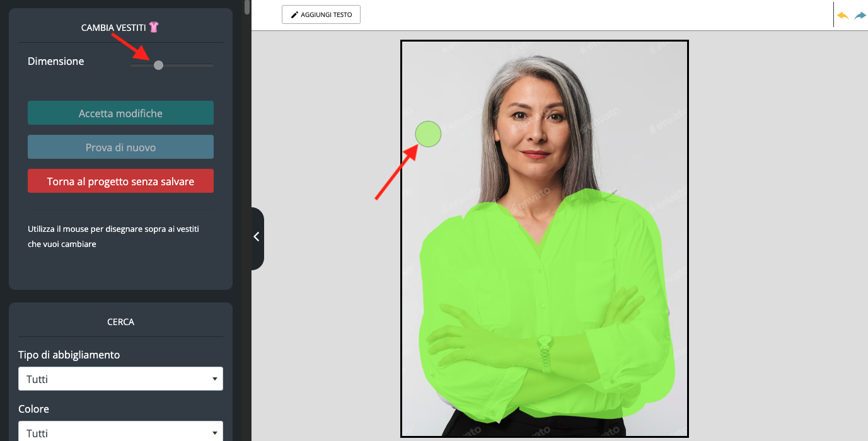Click Torna al progetto senza salvare
The image size is (868, 441).
tap(120, 181)
